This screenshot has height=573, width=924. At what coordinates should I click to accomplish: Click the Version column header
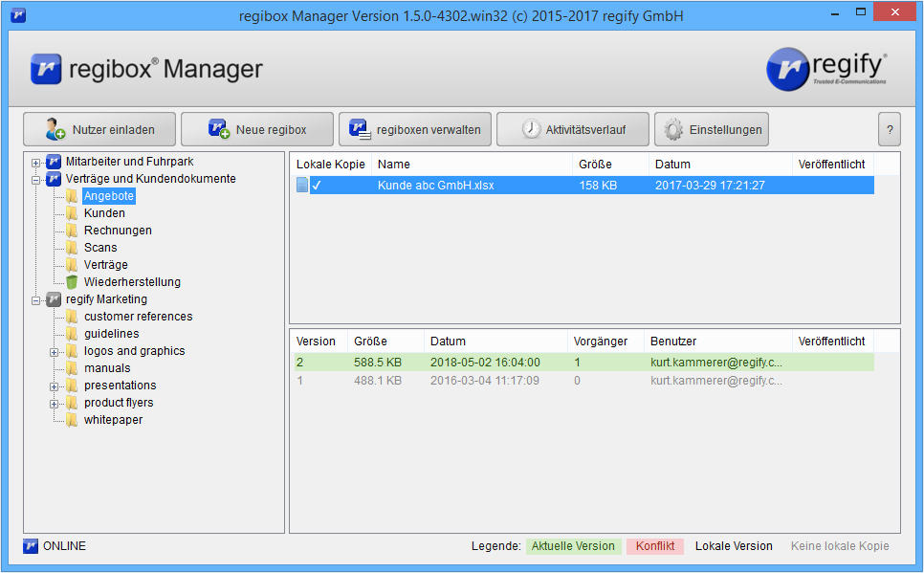tap(319, 341)
